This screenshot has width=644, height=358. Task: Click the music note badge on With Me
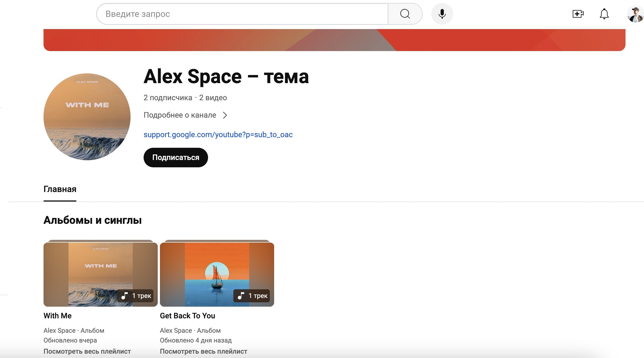pos(125,296)
